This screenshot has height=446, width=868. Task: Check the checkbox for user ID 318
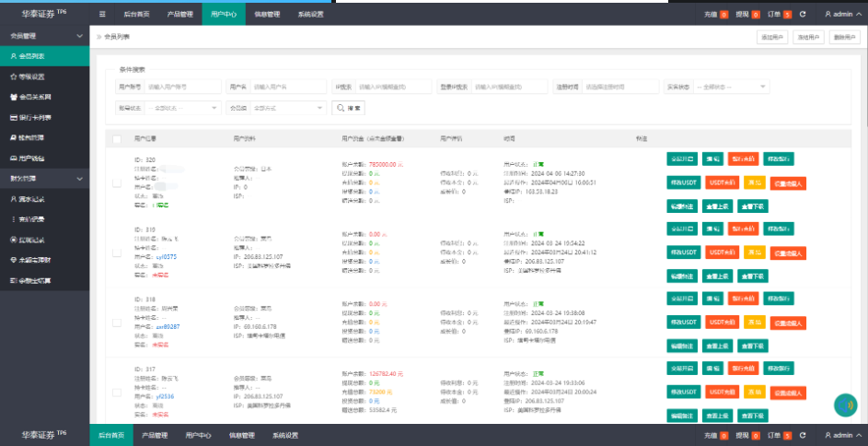point(117,323)
